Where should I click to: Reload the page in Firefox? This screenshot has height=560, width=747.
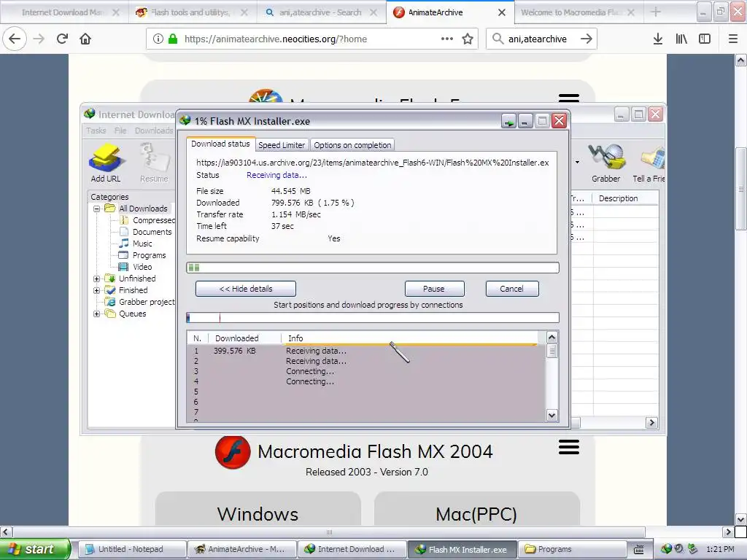pyautogui.click(x=63, y=39)
